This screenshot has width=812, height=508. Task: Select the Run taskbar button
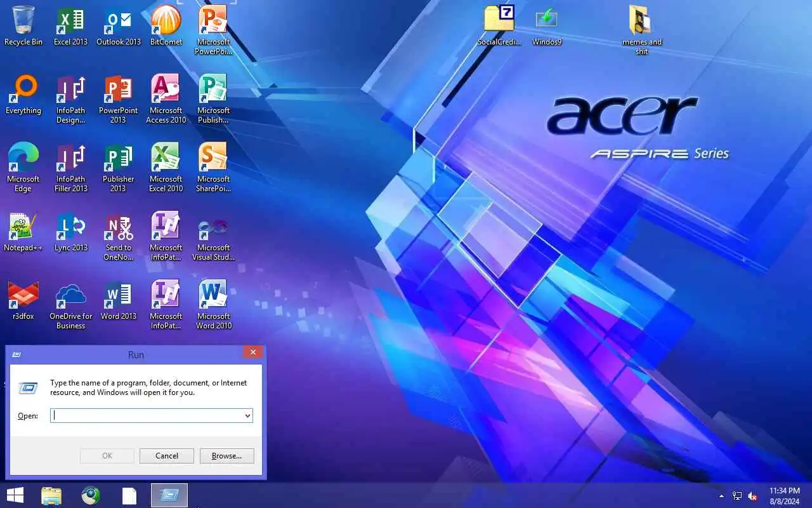[x=169, y=495]
